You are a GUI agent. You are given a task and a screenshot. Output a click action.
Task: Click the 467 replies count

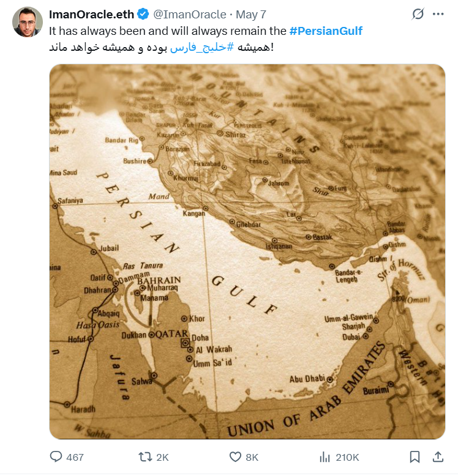75,457
